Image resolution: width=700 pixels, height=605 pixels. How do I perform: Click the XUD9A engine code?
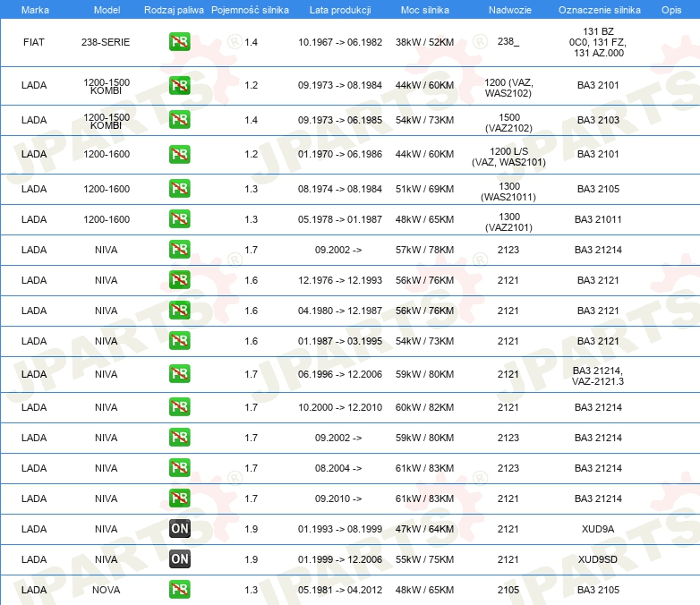[x=598, y=529]
